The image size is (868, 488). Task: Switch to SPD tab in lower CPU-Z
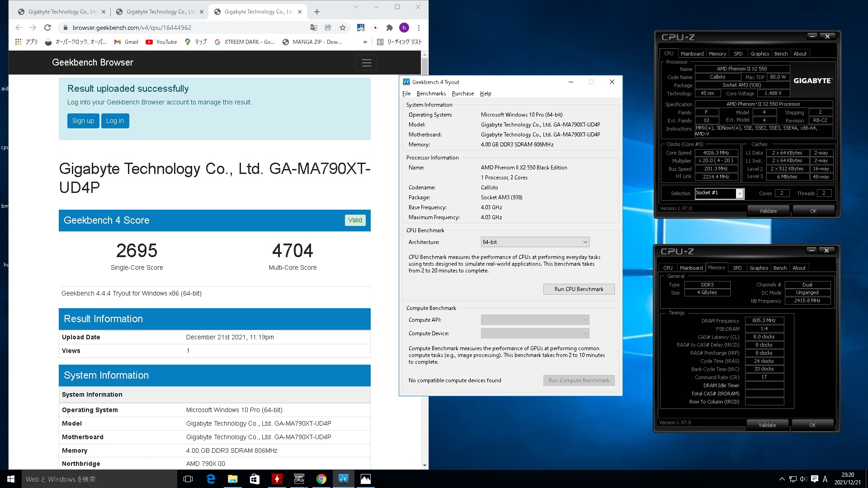737,268
